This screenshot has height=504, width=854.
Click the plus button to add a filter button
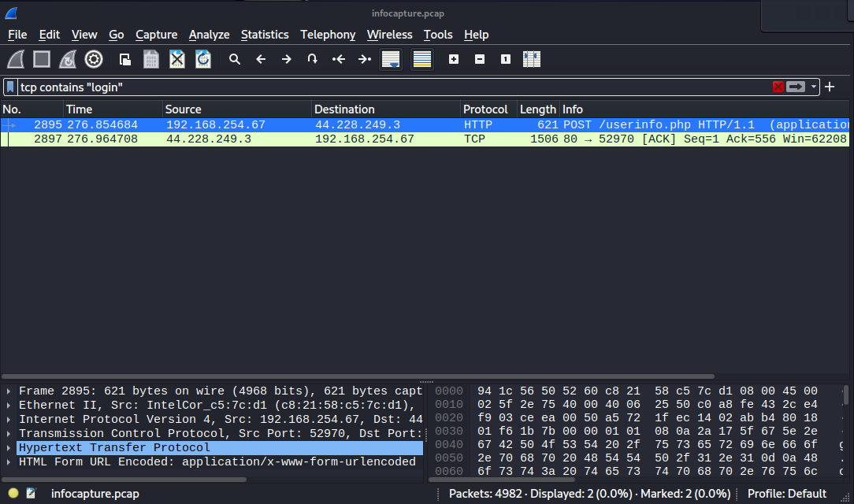[830, 87]
